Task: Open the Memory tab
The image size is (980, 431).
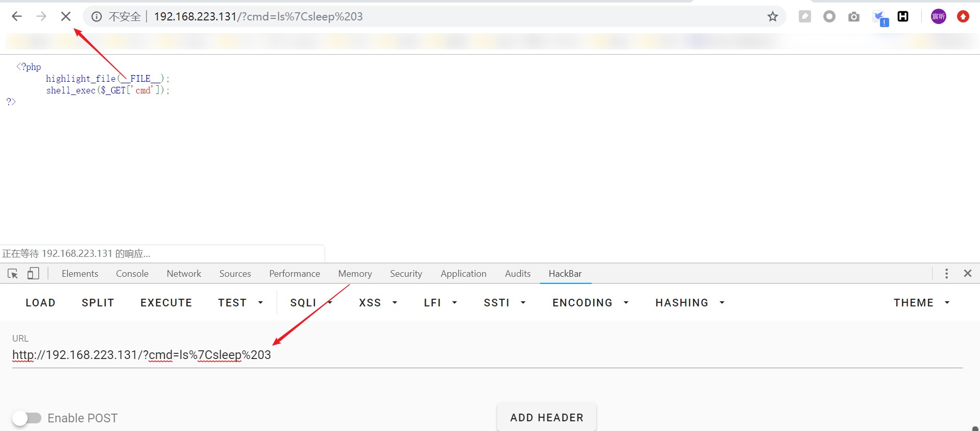Action: 355,274
